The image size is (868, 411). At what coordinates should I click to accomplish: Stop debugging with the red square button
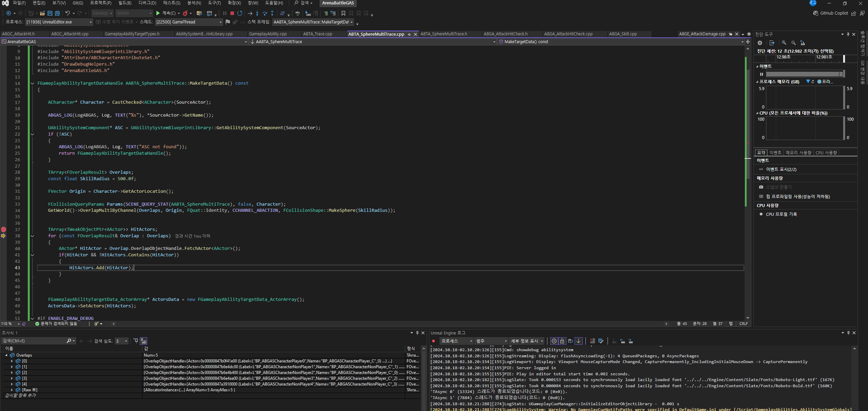(x=232, y=13)
